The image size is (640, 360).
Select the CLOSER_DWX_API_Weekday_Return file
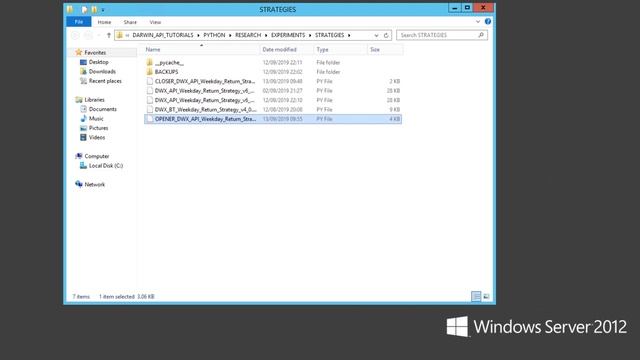pyautogui.click(x=273, y=81)
